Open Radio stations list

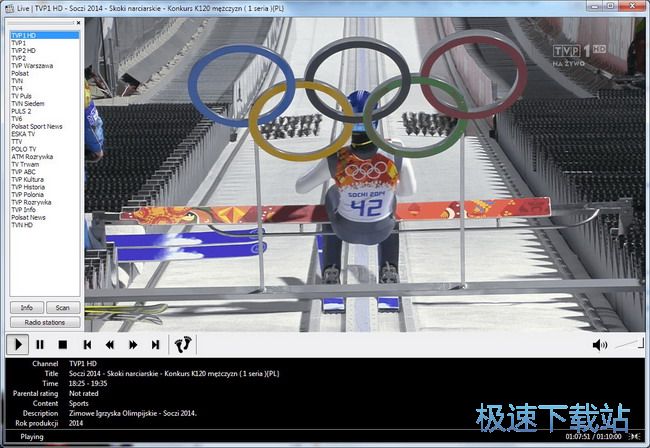pos(45,322)
